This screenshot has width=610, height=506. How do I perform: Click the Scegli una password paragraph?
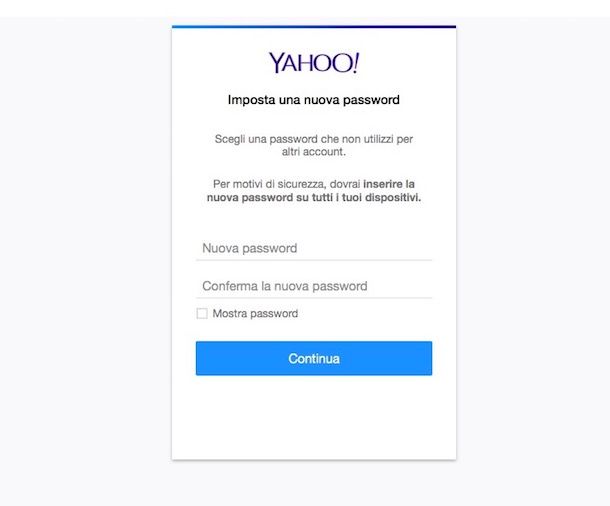coord(314,145)
